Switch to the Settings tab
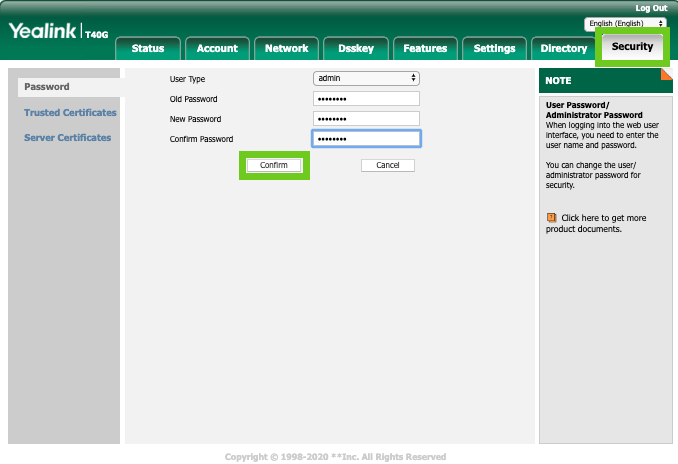 pos(494,48)
